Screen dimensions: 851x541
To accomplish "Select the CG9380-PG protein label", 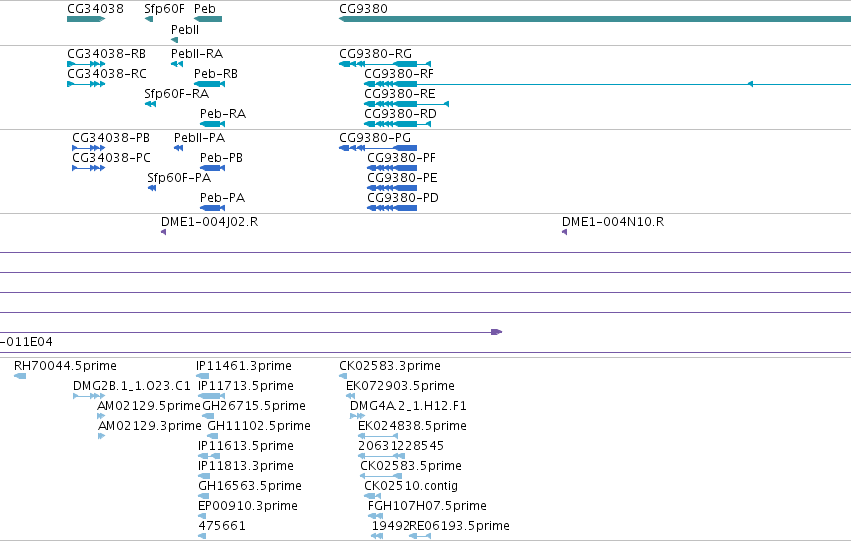I will [x=374, y=138].
